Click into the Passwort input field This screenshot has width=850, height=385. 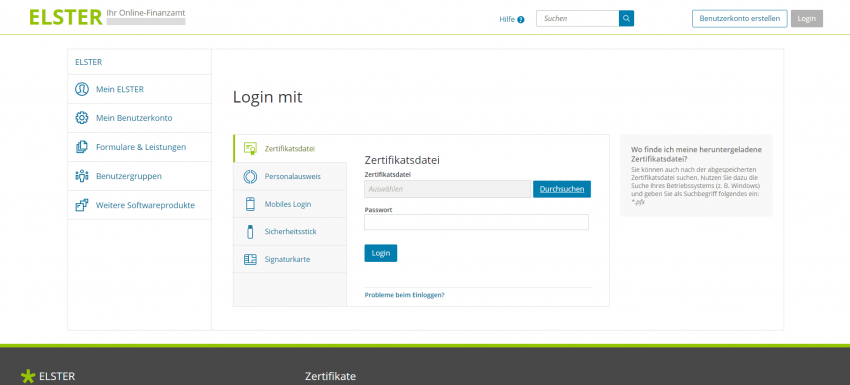point(476,222)
